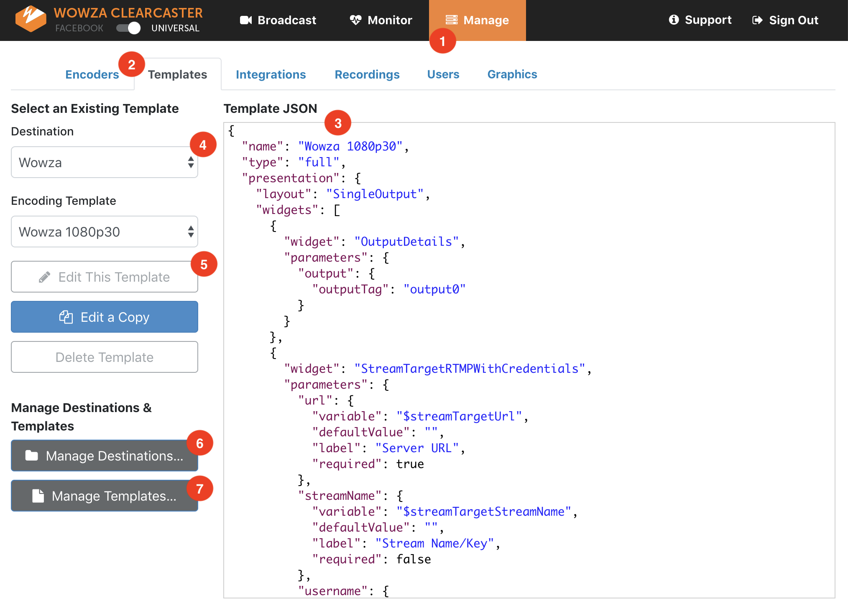Viewport: 848px width, 616px height.
Task: Click the Manage list icon
Action: click(x=452, y=20)
